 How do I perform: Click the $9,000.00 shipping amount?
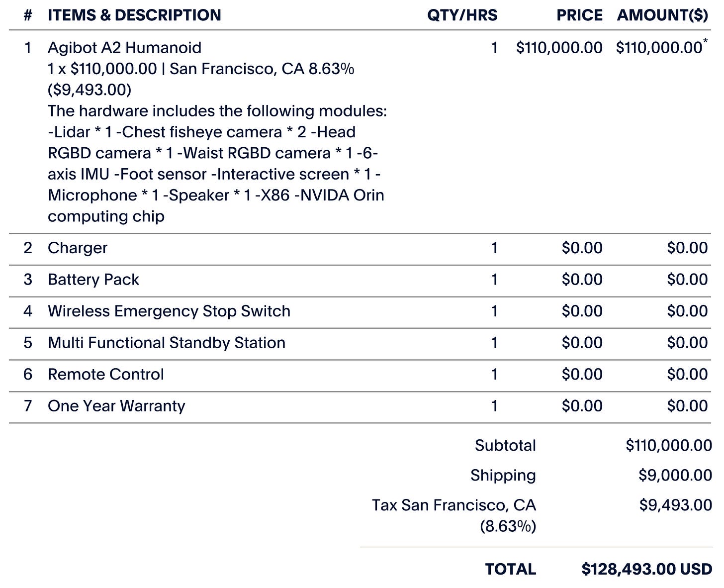click(x=675, y=475)
